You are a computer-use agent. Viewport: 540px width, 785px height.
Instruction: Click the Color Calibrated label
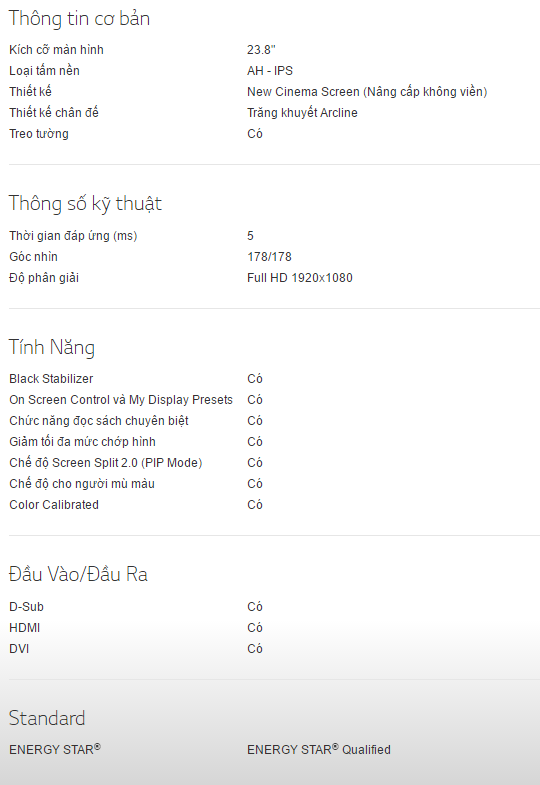(54, 505)
